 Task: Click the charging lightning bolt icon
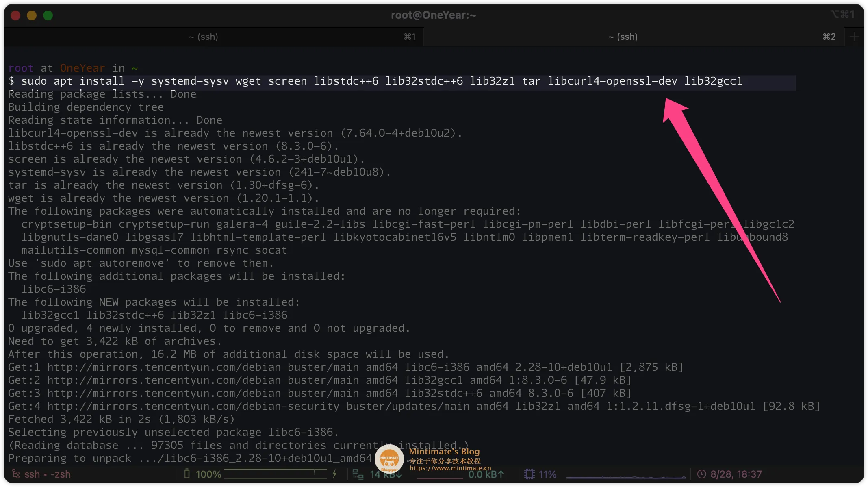click(x=334, y=474)
